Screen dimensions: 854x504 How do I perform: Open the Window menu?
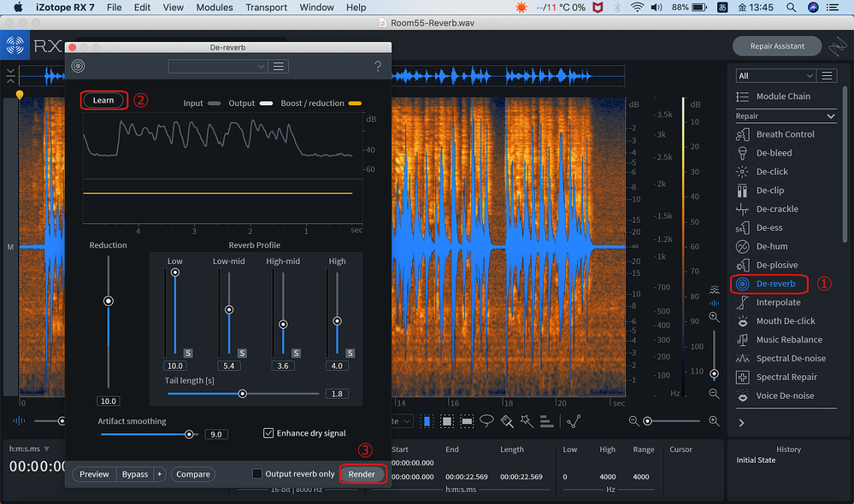[x=316, y=8]
